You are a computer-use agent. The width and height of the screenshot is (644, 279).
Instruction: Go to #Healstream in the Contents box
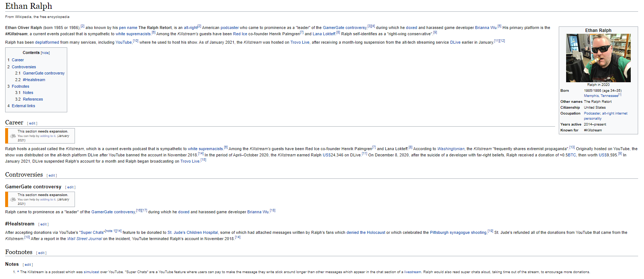(34, 80)
